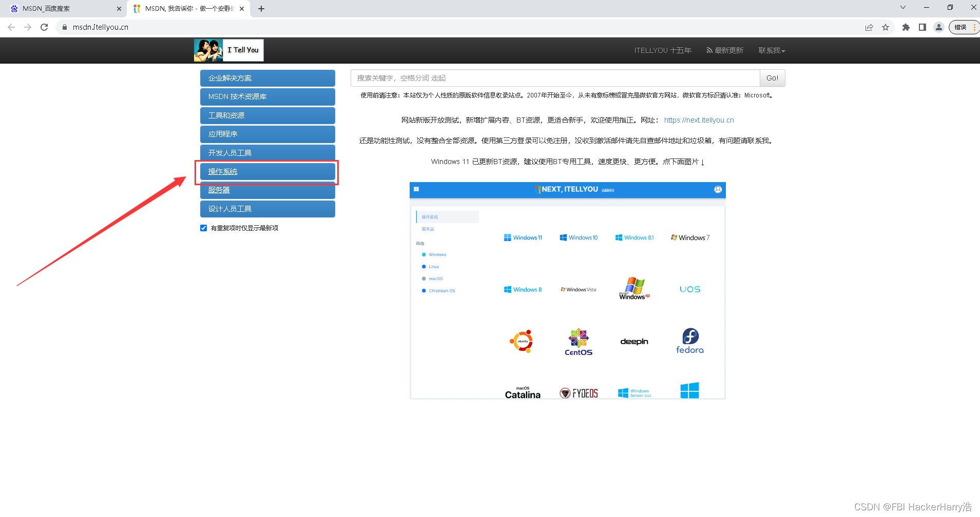Screen dimensions: 980x517
Task: Share this page via the share icon
Action: (x=869, y=27)
